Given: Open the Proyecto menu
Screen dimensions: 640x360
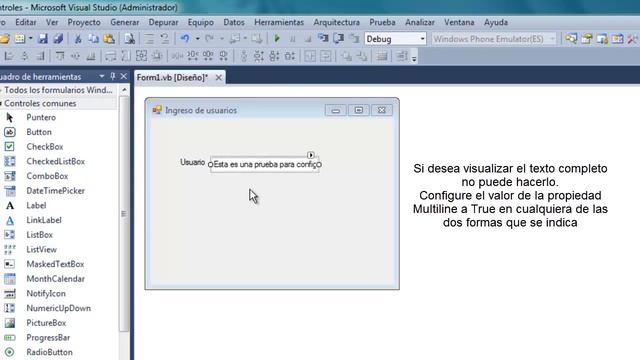Looking at the screenshot, I should (84, 22).
